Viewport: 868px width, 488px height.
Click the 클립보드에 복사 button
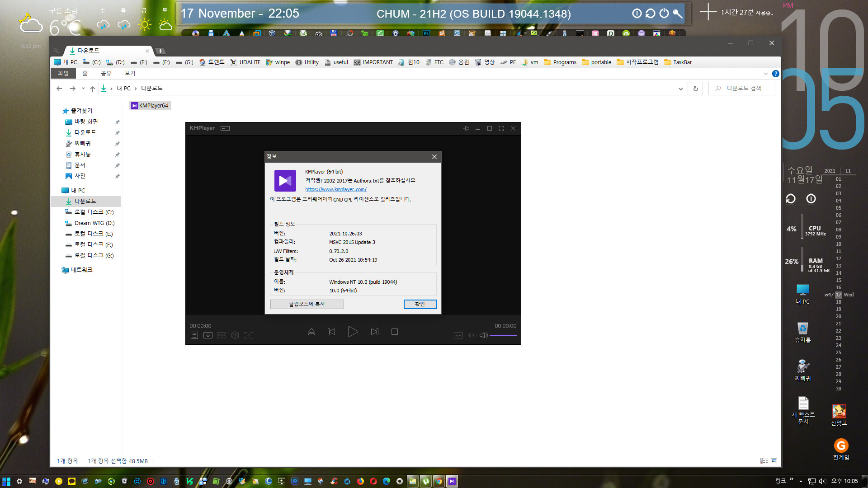pos(307,304)
